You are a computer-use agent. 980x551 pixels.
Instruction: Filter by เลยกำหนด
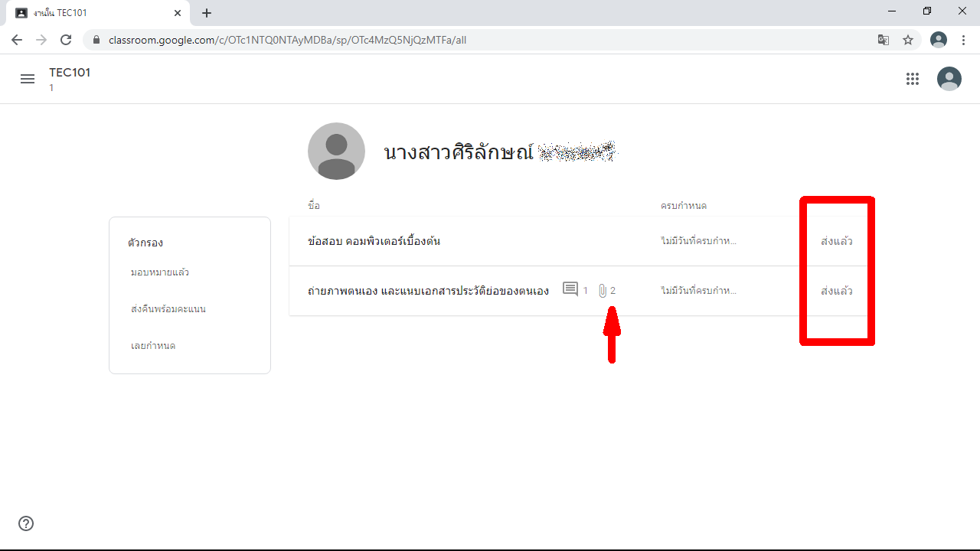click(x=153, y=346)
